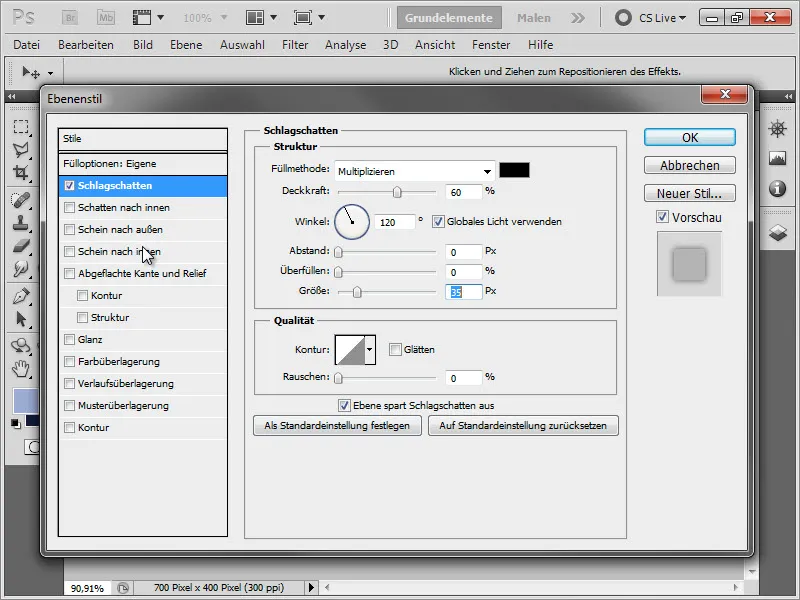Select the Crop tool
This screenshot has width=800, height=600.
coord(21,172)
